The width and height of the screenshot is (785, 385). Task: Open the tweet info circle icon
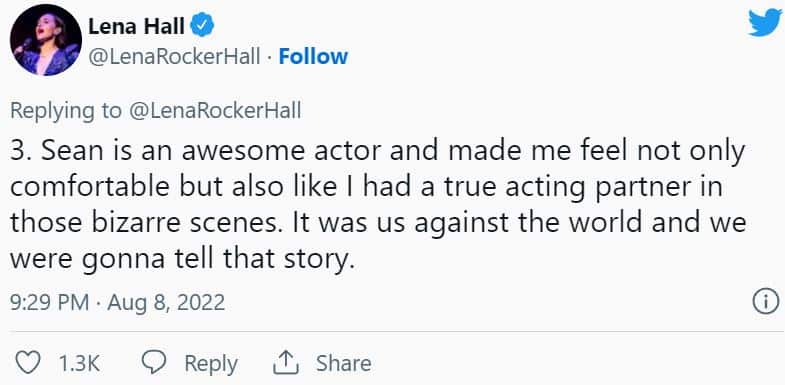coord(766,303)
